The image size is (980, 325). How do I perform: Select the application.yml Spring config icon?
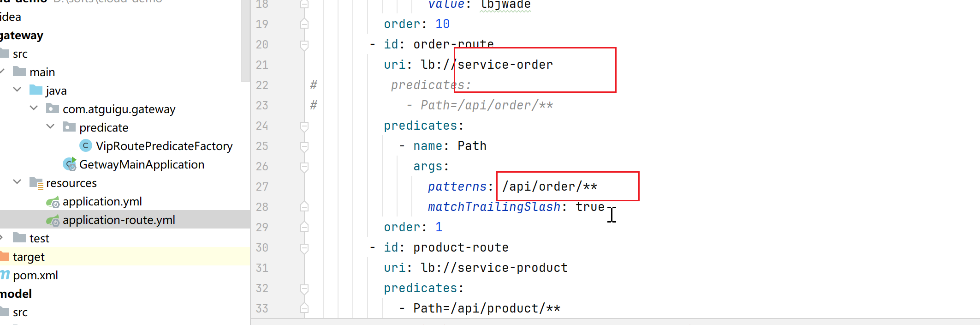coord(53,202)
